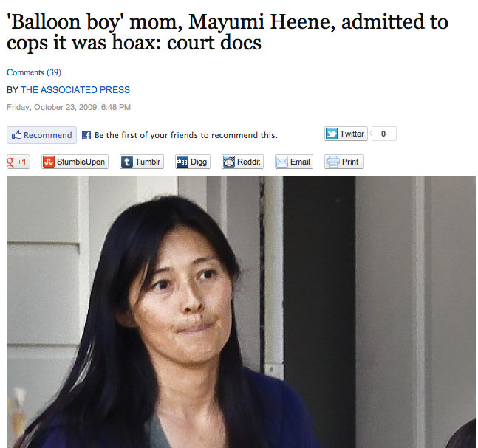The width and height of the screenshot is (478, 448).
Task: Click the Tumblr 't' icon
Action: point(127,162)
